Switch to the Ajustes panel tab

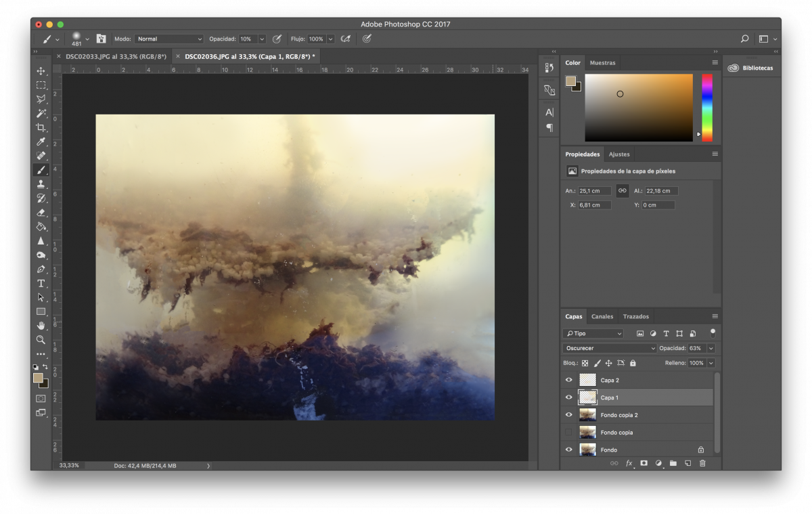tap(618, 154)
